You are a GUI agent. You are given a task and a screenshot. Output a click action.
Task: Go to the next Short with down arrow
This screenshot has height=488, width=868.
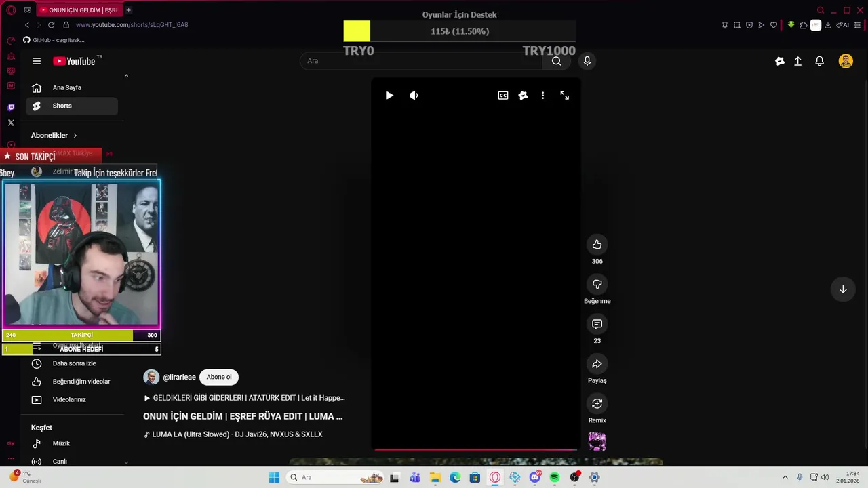[843, 289]
